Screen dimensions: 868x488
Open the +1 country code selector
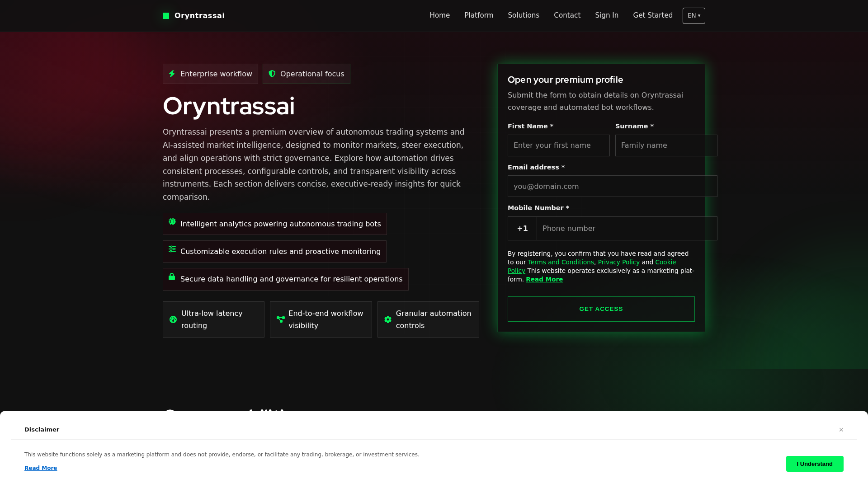point(522,229)
